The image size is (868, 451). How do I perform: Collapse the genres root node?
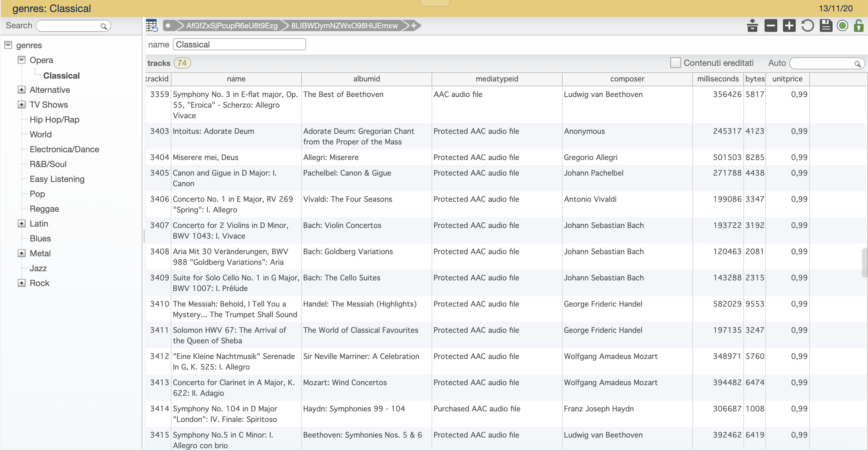tap(8, 45)
